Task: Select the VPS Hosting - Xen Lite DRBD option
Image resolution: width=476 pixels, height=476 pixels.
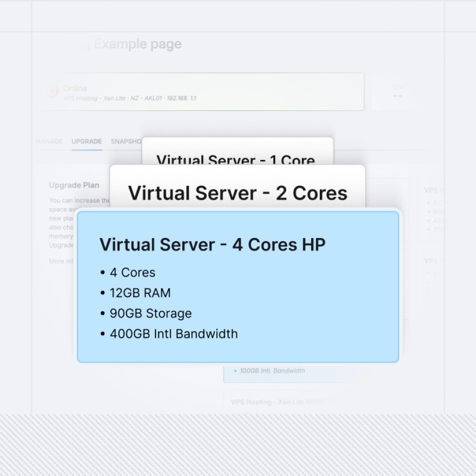Action: tap(279, 402)
